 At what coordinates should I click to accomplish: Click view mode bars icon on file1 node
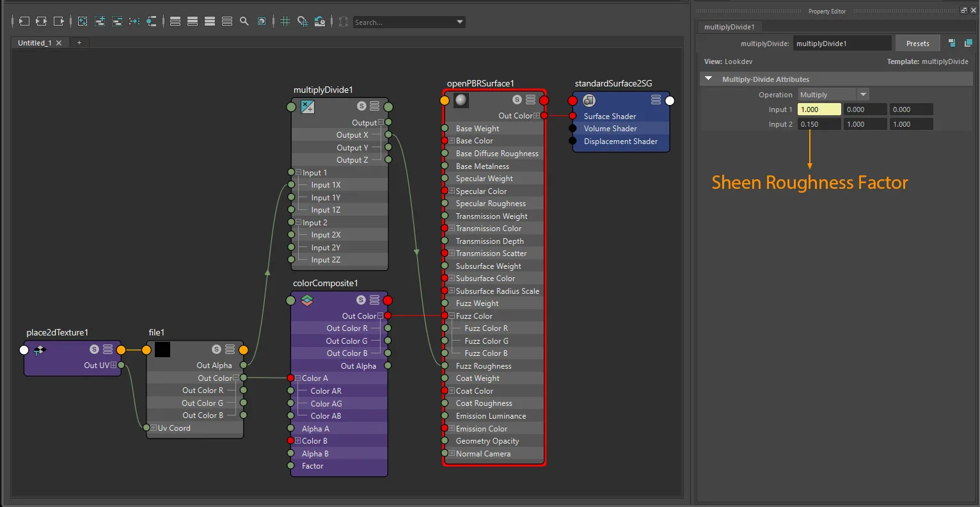click(230, 349)
